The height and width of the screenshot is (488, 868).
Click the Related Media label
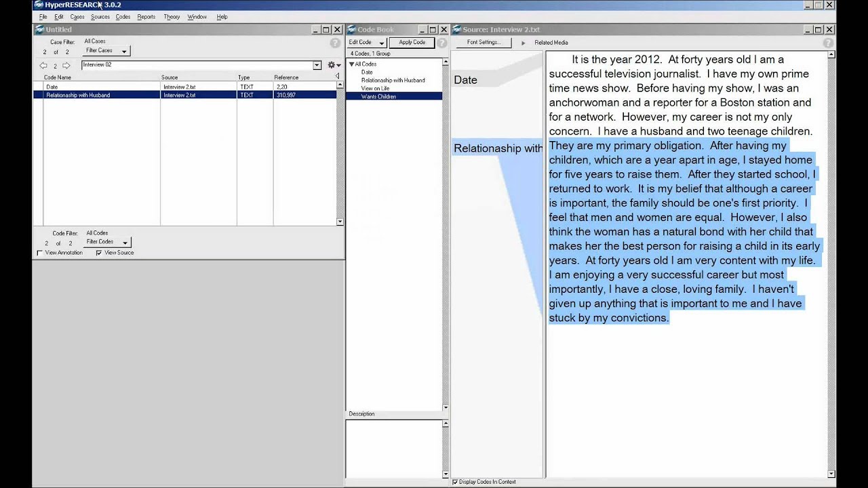[x=551, y=43]
